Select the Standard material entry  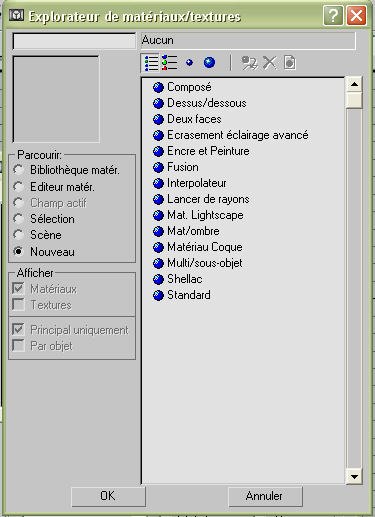tap(189, 295)
